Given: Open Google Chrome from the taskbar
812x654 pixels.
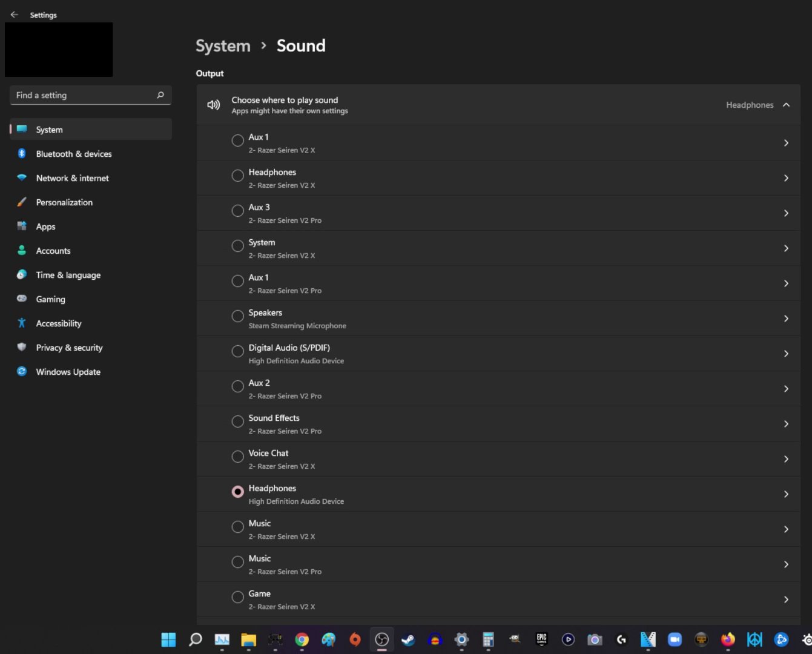Looking at the screenshot, I should point(302,639).
